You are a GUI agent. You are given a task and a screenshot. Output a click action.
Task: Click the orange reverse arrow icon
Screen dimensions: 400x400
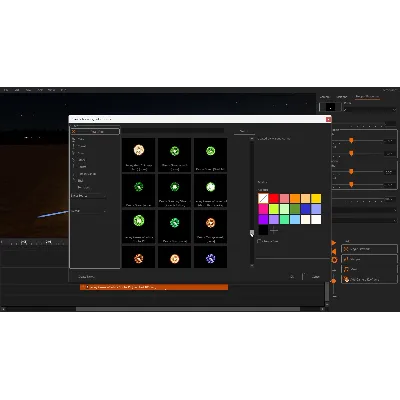tap(334, 251)
